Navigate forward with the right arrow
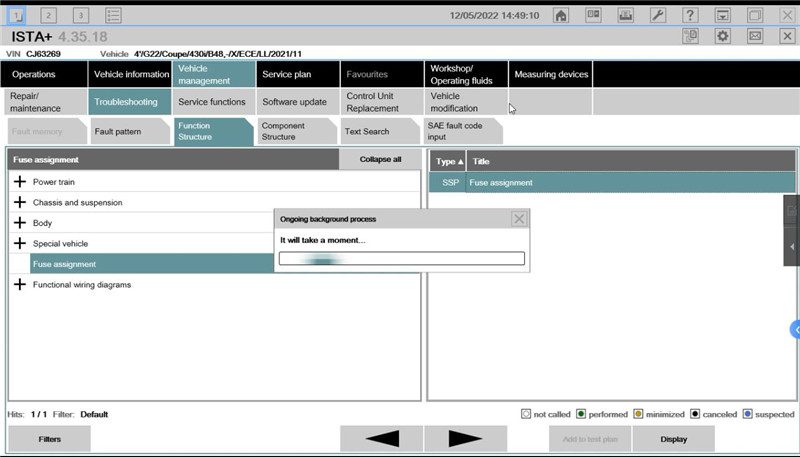 465,439
